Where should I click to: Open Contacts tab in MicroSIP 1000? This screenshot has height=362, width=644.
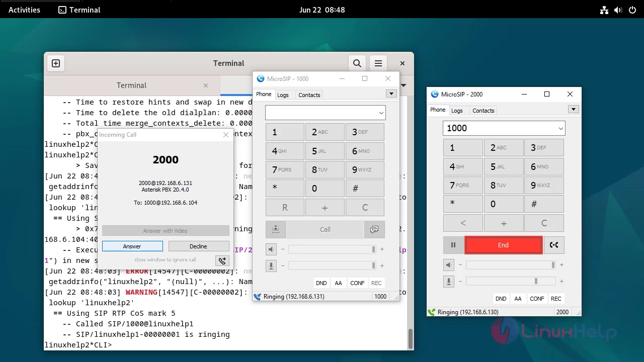[309, 95]
